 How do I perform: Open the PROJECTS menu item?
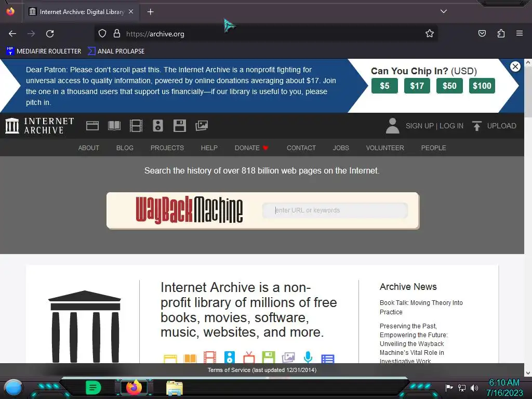tap(167, 148)
